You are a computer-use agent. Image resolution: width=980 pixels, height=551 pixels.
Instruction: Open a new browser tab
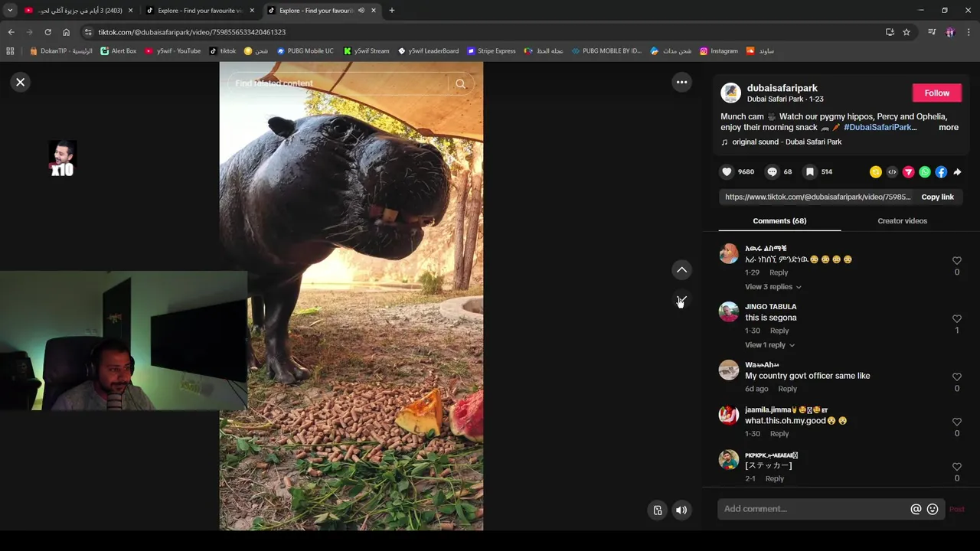pos(391,11)
